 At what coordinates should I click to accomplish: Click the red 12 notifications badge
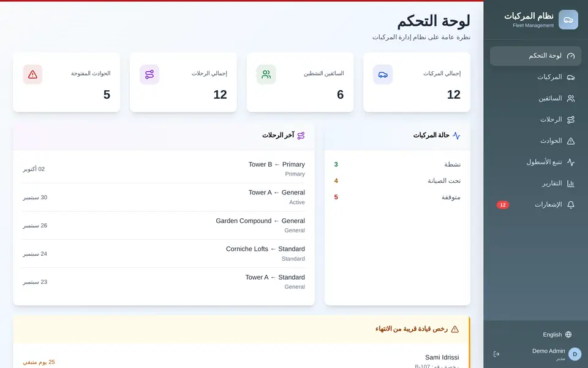(503, 205)
